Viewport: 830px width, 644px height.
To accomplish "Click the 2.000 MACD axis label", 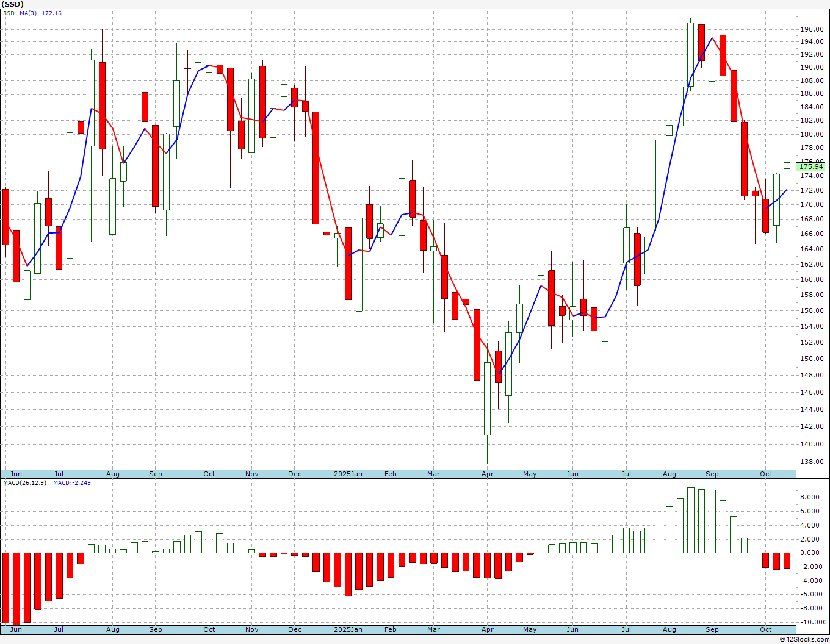I will pyautogui.click(x=810, y=539).
